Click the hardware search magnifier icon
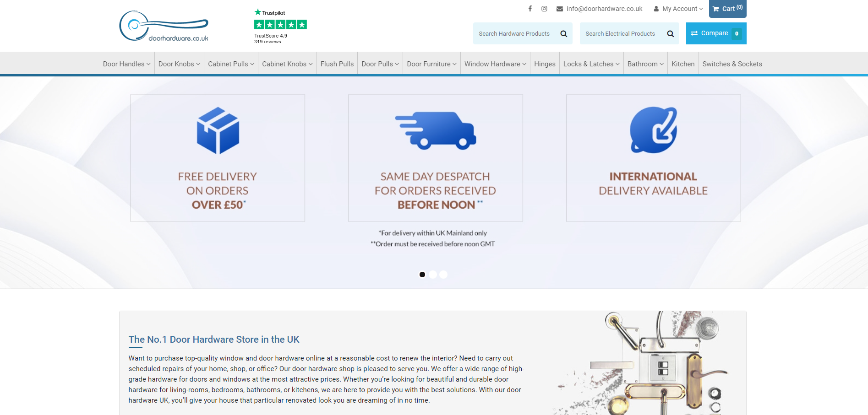868x415 pixels. 564,34
